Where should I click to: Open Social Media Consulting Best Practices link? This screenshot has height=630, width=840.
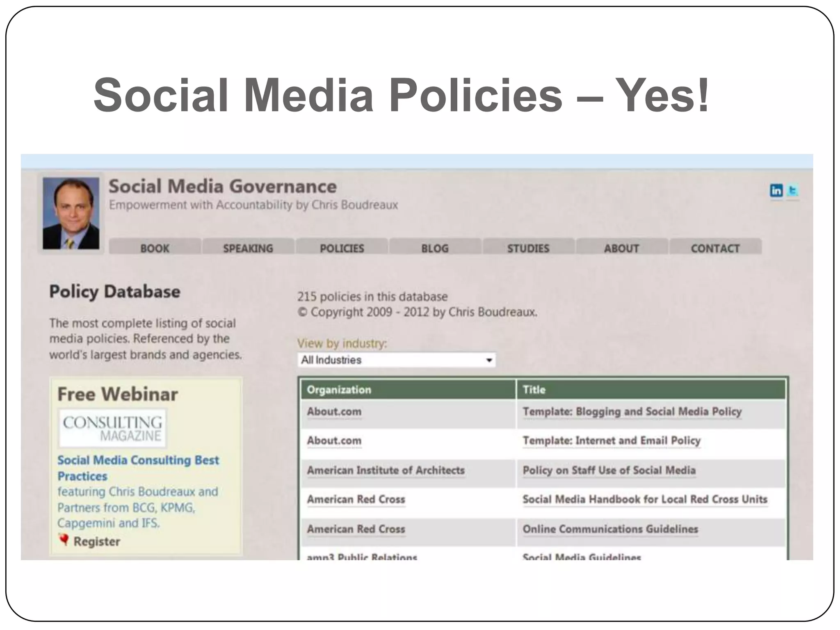point(138,468)
